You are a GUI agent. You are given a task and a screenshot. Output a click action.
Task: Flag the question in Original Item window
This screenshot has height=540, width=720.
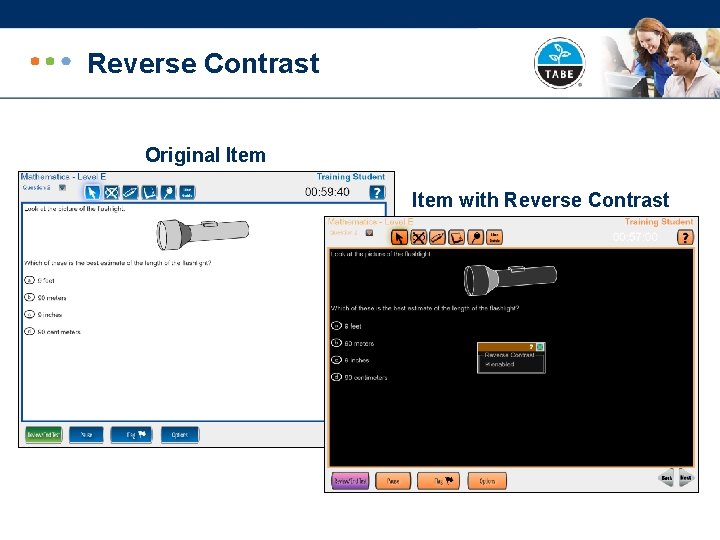[x=131, y=434]
